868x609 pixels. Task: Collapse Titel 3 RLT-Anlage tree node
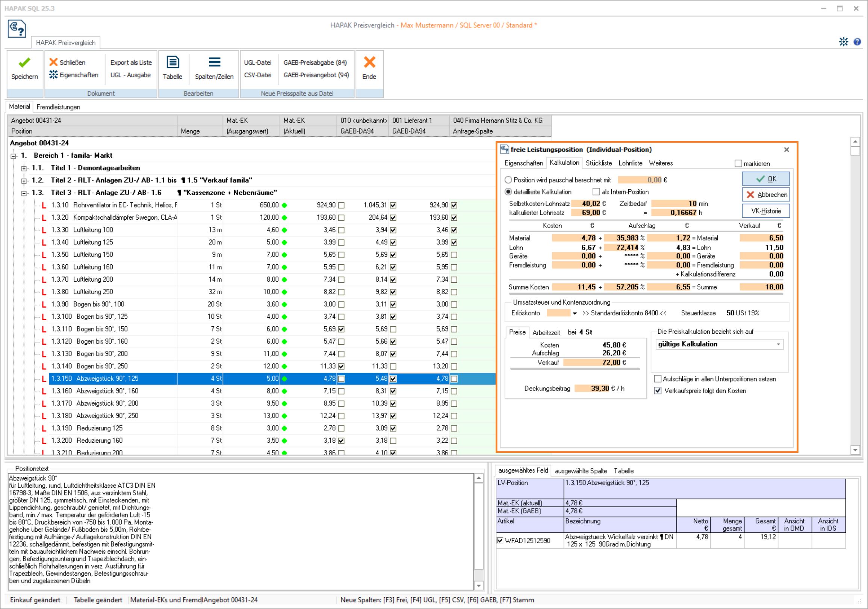(x=24, y=193)
